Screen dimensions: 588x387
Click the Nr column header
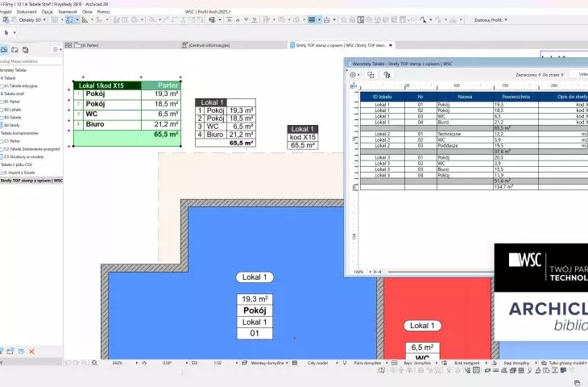pyautogui.click(x=420, y=97)
